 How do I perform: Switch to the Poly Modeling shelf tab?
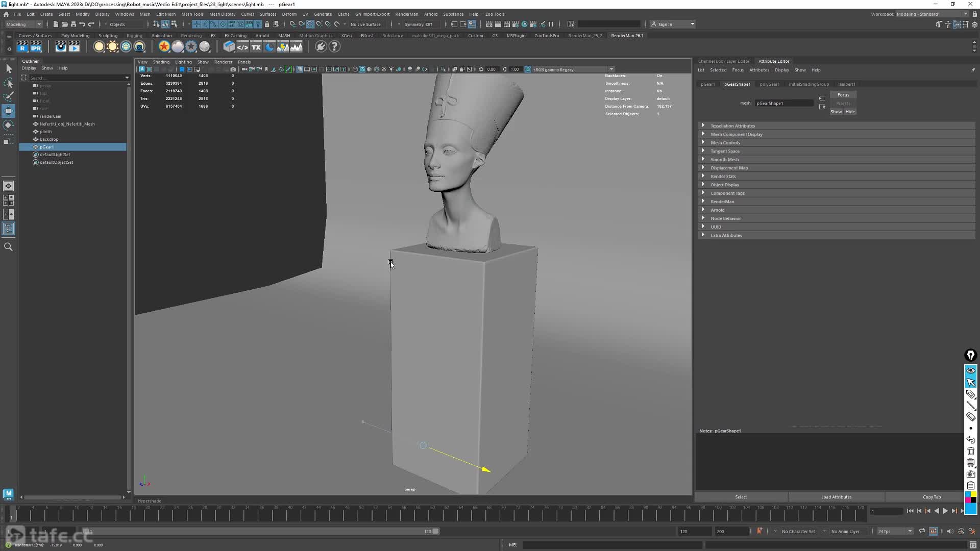pos(75,36)
